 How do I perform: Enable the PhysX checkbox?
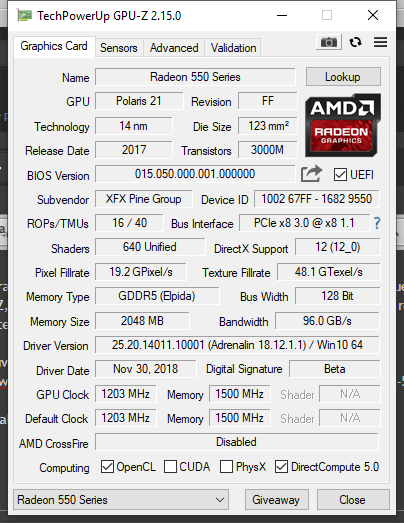pyautogui.click(x=227, y=467)
